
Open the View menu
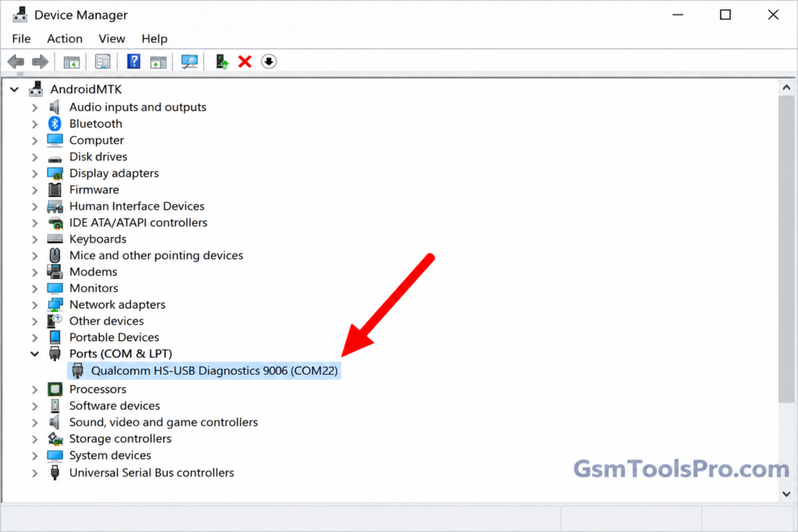[x=111, y=39]
